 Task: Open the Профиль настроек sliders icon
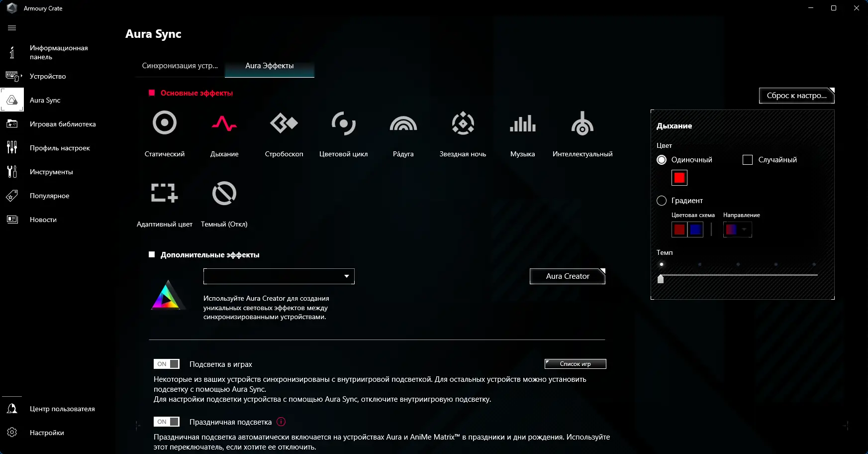(12, 148)
